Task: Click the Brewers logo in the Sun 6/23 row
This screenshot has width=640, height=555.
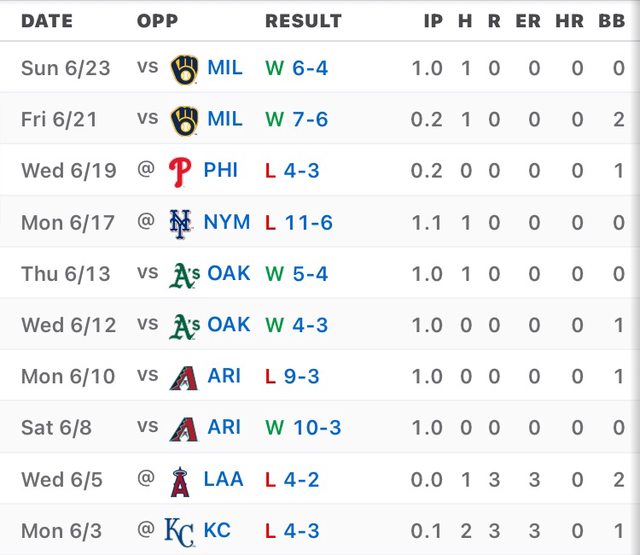Action: (x=184, y=68)
